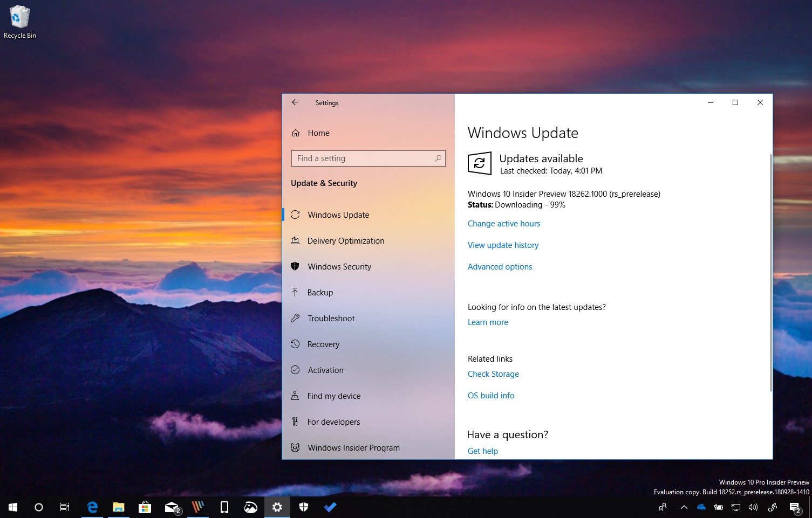Click the network icon in system tray
812x518 pixels.
tap(736, 507)
